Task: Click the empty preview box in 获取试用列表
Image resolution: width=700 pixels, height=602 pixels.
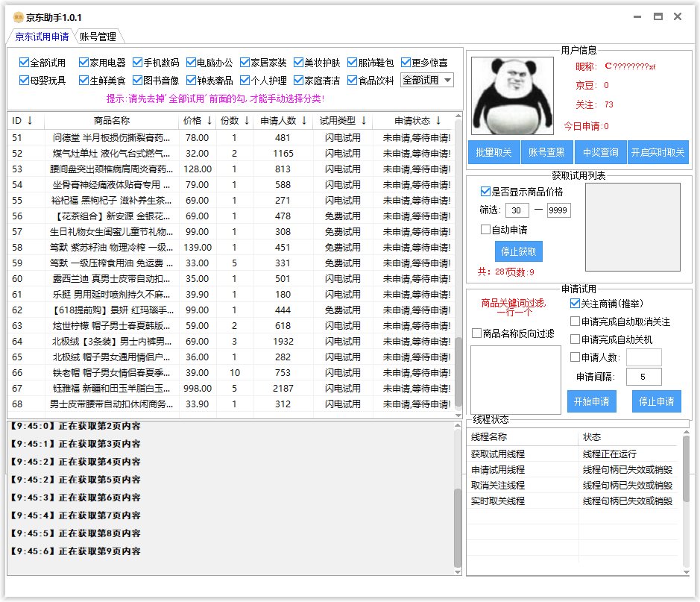Action: click(x=633, y=227)
